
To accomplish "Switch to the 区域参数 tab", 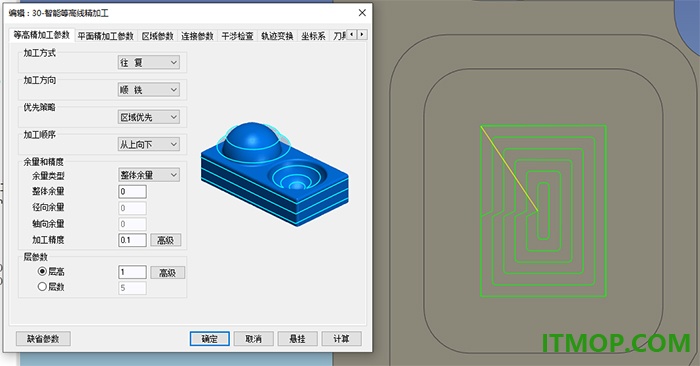I will click(x=158, y=36).
